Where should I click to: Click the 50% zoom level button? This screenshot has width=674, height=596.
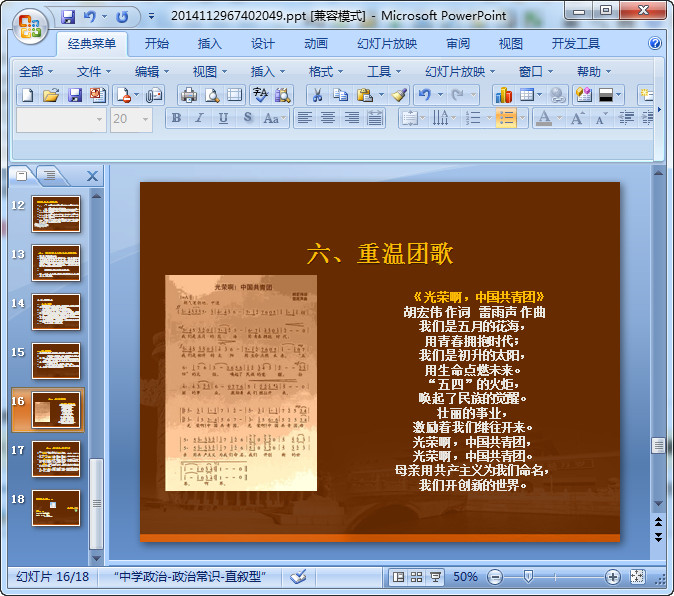point(465,577)
